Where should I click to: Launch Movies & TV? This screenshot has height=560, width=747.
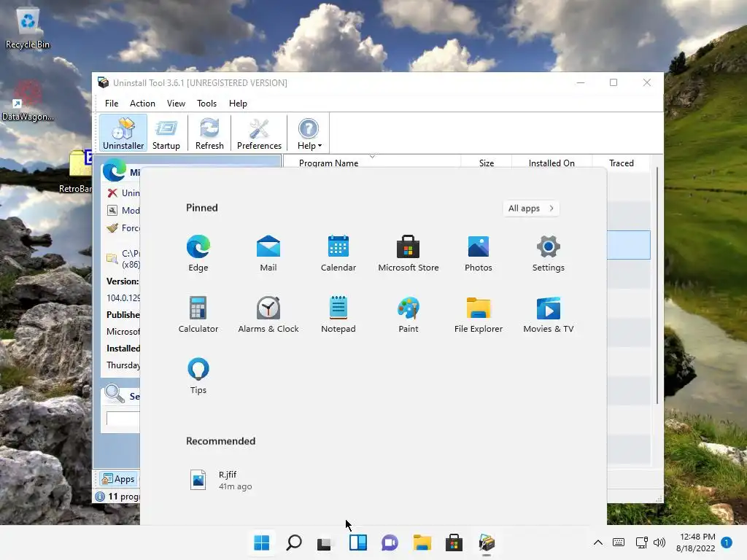[x=549, y=314]
